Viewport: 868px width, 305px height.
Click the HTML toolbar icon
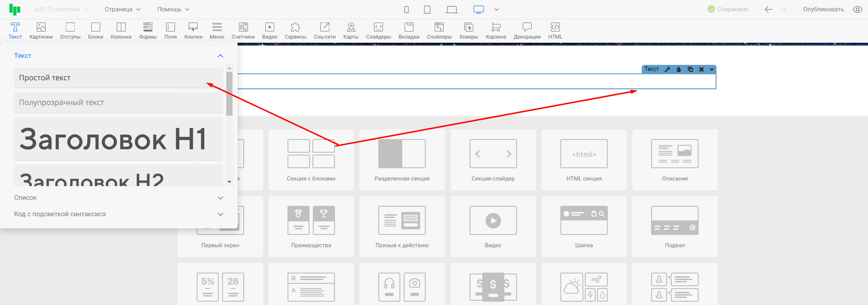555,31
